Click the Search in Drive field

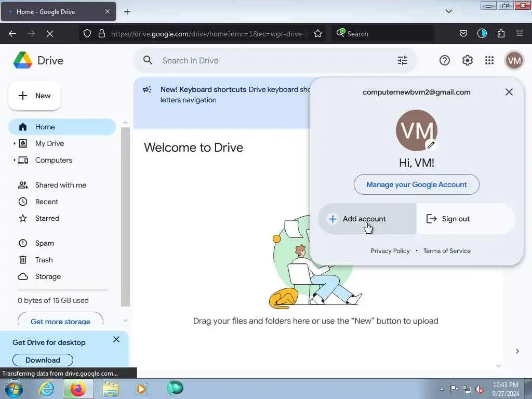coord(275,60)
